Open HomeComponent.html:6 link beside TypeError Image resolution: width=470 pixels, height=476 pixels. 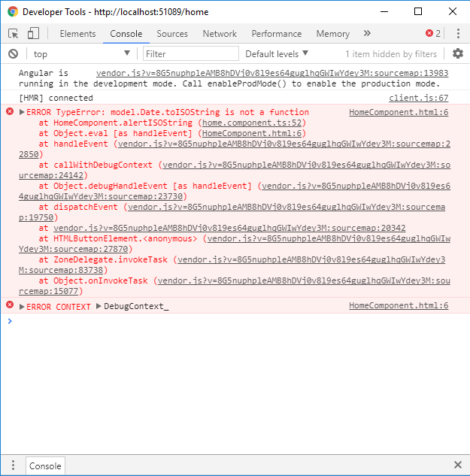(399, 112)
